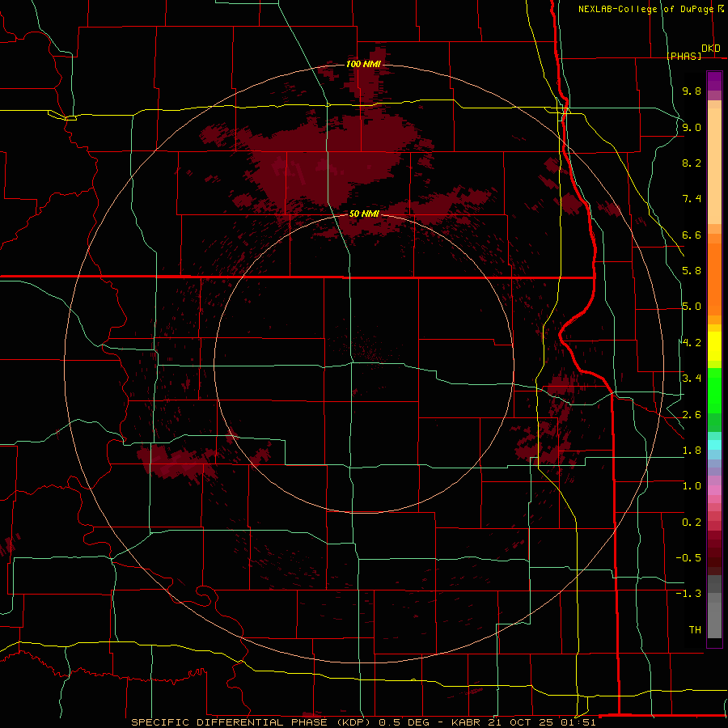The image size is (728, 728).
Task: Click the 6.6 legend value
Action: [692, 235]
